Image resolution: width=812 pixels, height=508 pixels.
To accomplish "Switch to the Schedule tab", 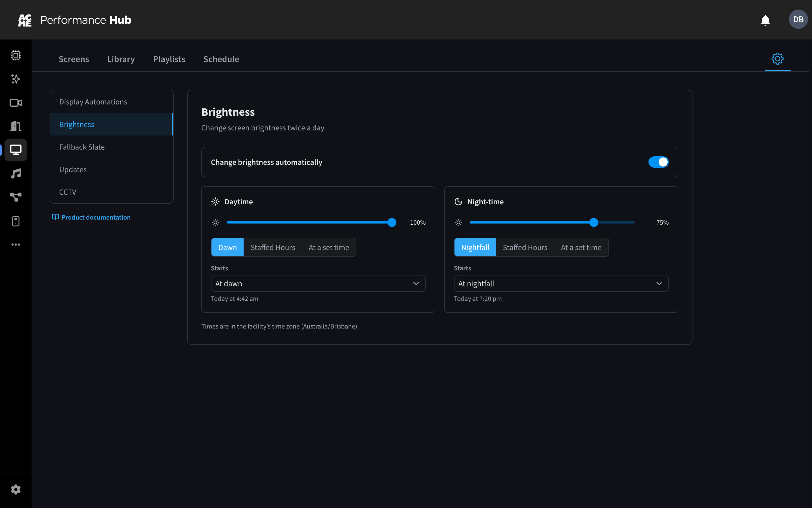I will (x=221, y=59).
